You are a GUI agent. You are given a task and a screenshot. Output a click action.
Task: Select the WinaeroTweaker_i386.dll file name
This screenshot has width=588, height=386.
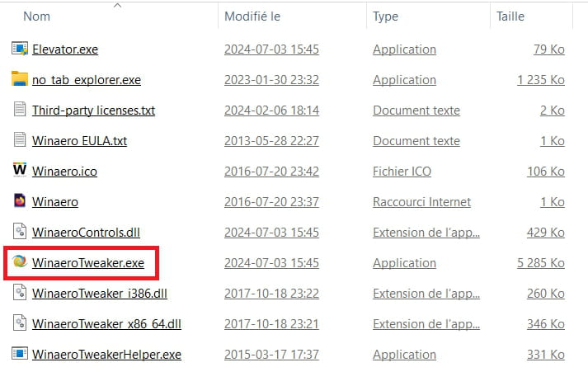click(x=100, y=294)
